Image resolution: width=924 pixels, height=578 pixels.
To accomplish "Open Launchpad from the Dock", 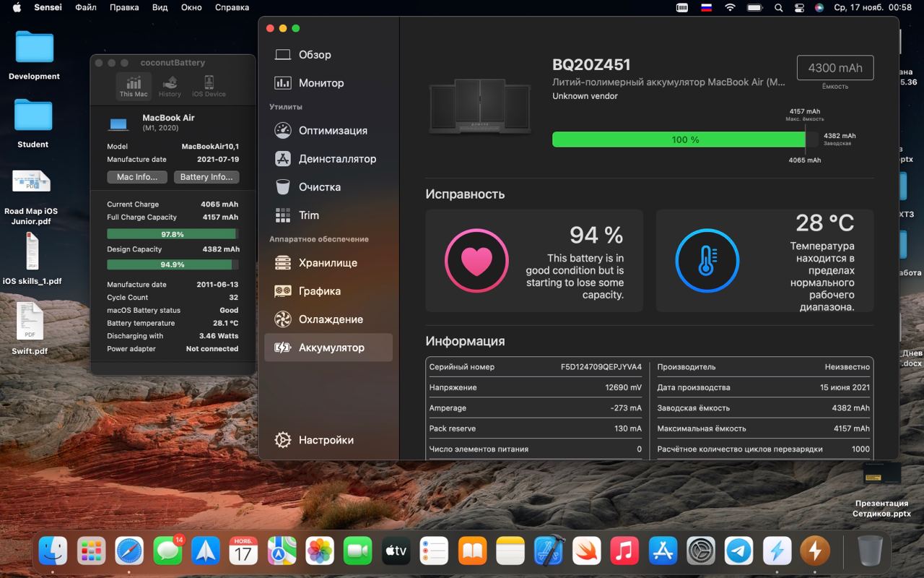I will (91, 551).
